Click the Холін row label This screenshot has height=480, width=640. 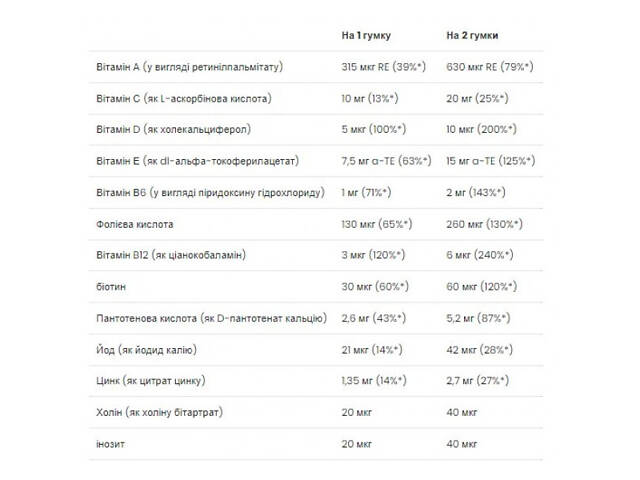159,412
